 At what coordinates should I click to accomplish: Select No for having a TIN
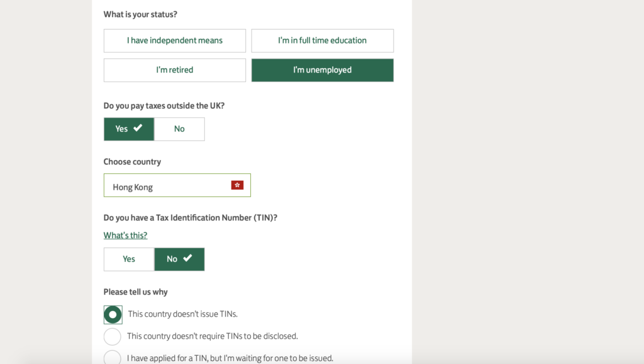179,259
